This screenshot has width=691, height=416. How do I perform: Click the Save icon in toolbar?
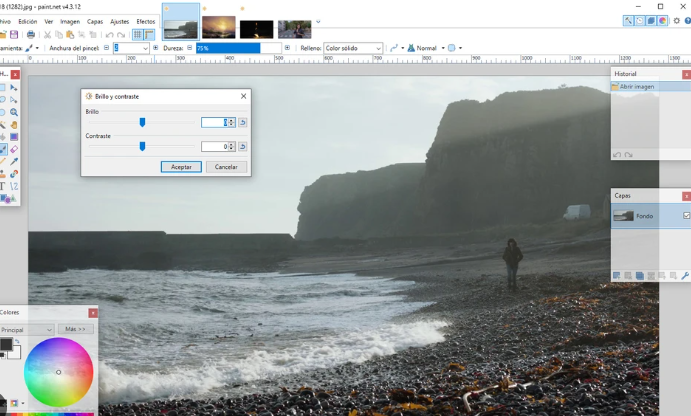14,34
